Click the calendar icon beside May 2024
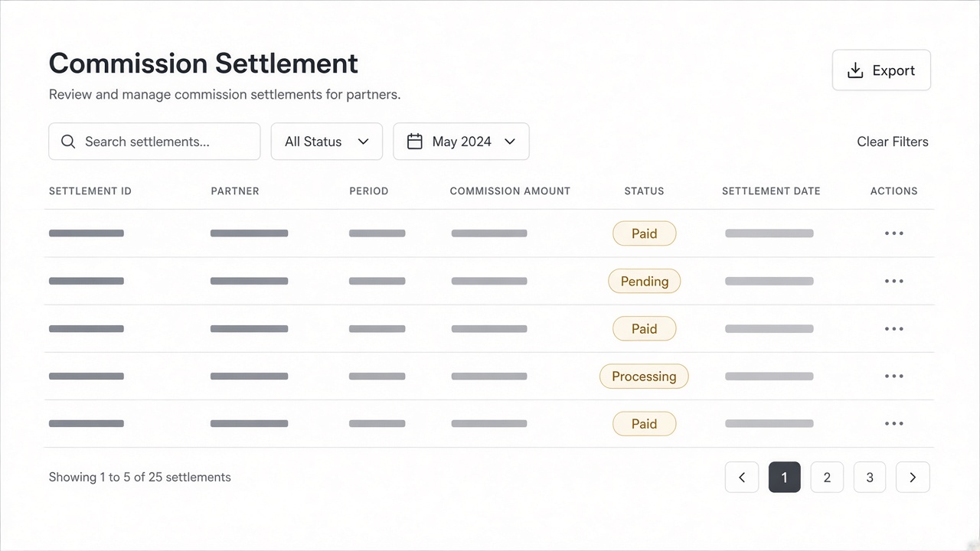 pyautogui.click(x=415, y=142)
